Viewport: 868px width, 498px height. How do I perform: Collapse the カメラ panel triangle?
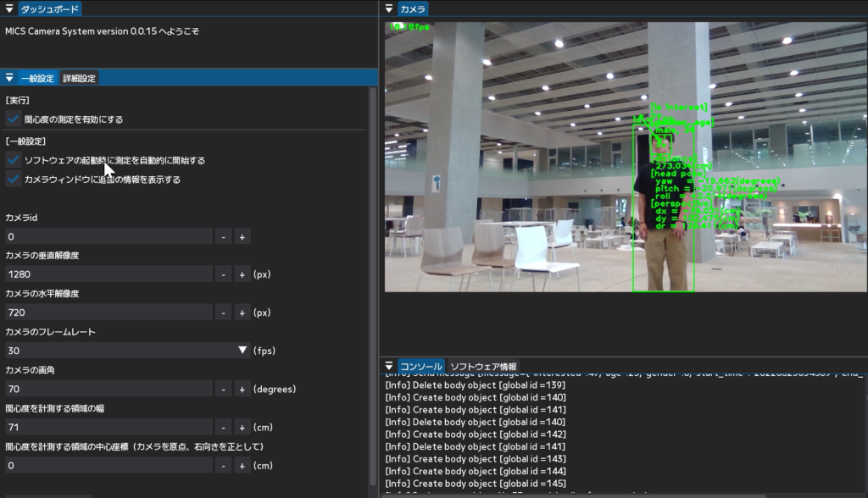tap(388, 8)
